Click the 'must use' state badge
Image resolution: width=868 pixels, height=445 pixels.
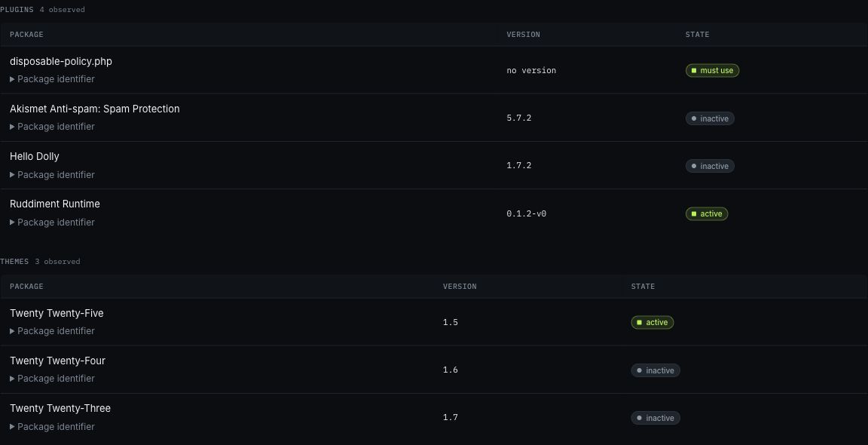point(712,70)
